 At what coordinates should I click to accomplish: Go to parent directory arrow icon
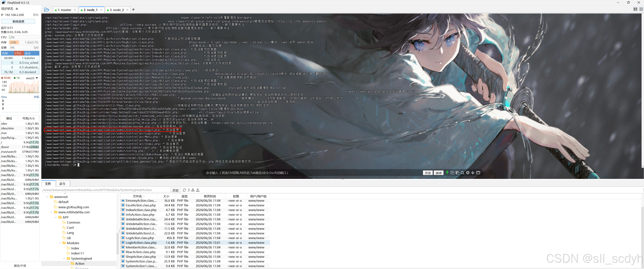pyautogui.click(x=189, y=190)
